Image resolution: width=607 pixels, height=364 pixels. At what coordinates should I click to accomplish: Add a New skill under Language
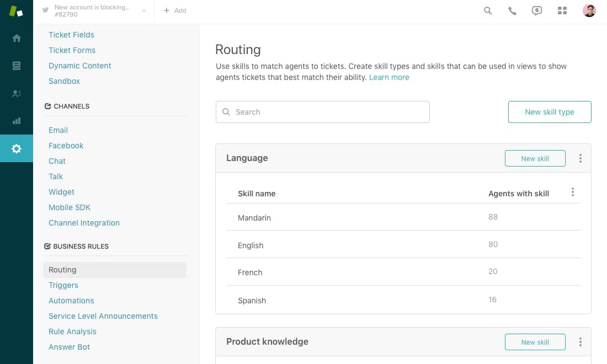535,158
